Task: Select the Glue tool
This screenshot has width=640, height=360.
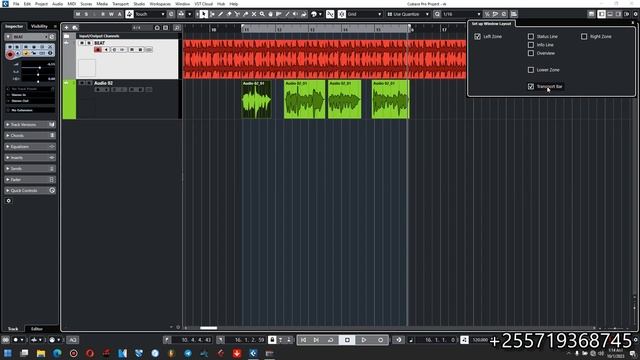Action: pyautogui.click(x=245, y=14)
